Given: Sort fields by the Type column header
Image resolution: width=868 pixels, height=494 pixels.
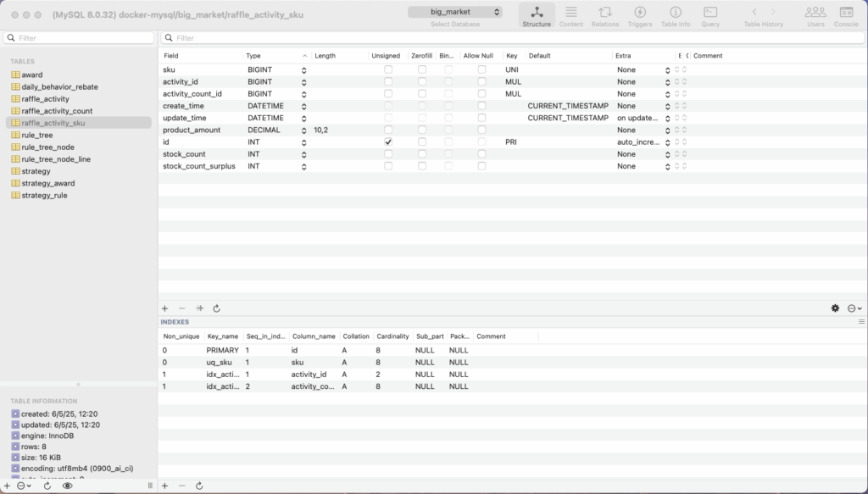Looking at the screenshot, I should click(x=271, y=56).
